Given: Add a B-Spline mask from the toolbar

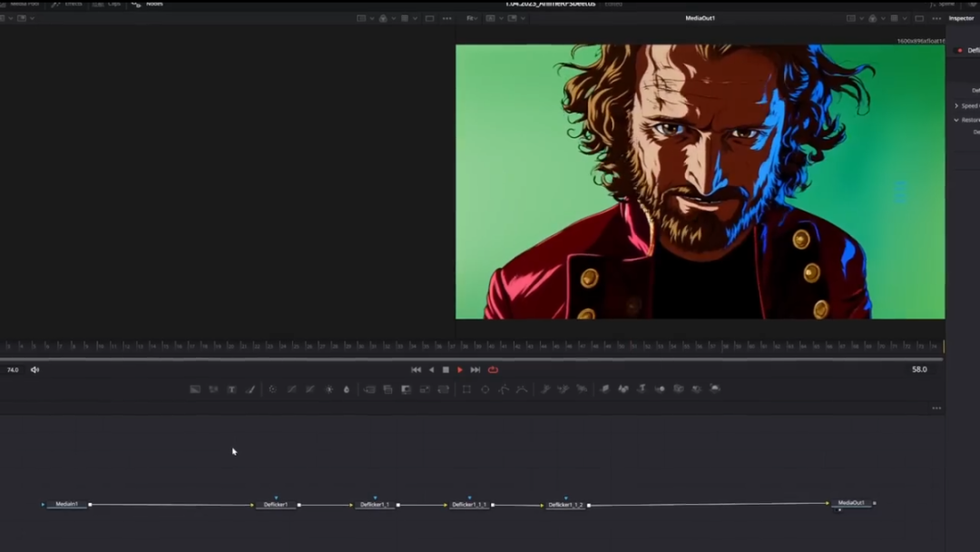Looking at the screenshot, I should (x=522, y=389).
